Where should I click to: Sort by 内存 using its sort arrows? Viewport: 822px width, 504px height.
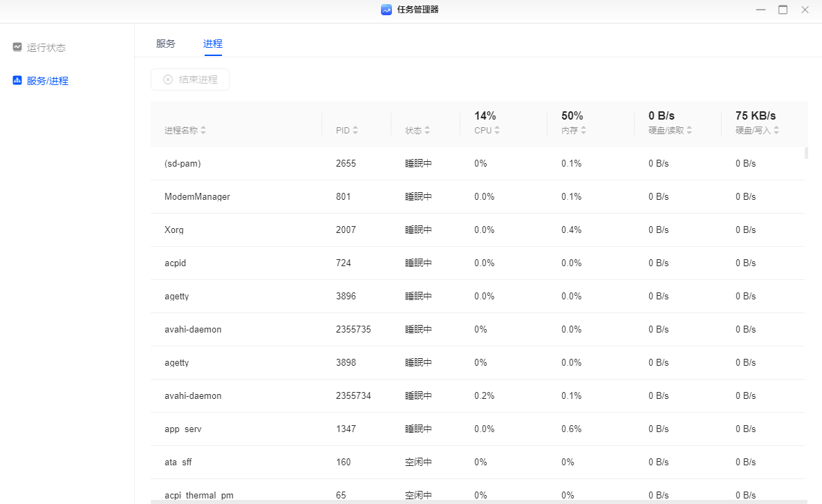click(583, 130)
